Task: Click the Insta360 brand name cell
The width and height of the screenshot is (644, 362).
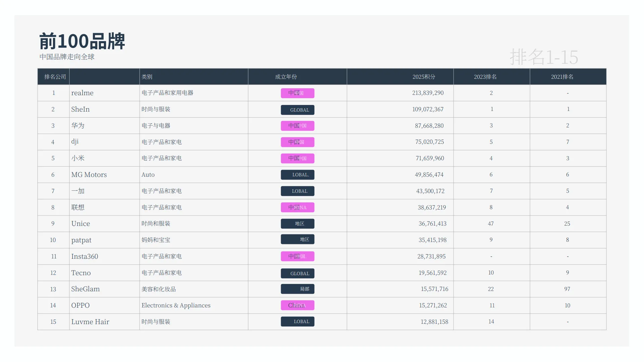Action: point(85,256)
